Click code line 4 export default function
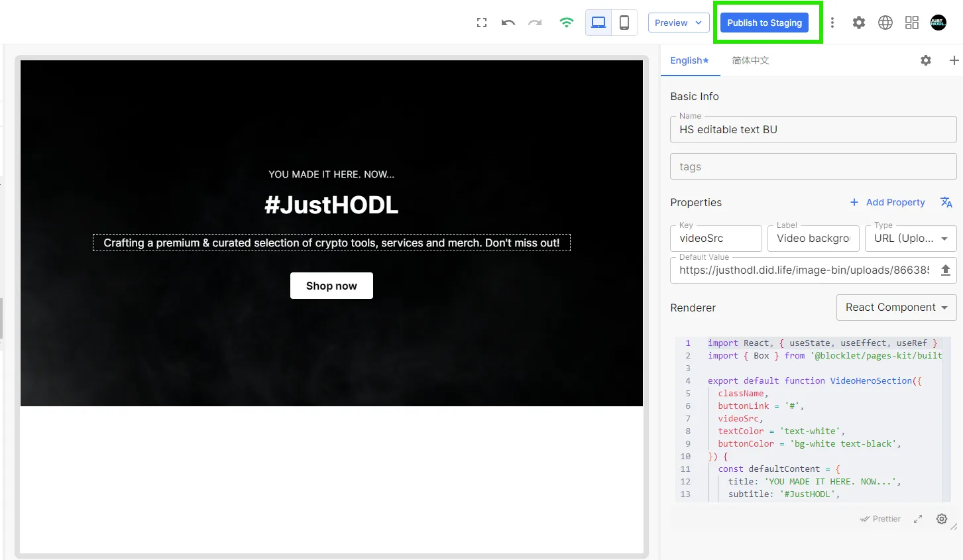This screenshot has width=963, height=560. pyautogui.click(x=815, y=380)
